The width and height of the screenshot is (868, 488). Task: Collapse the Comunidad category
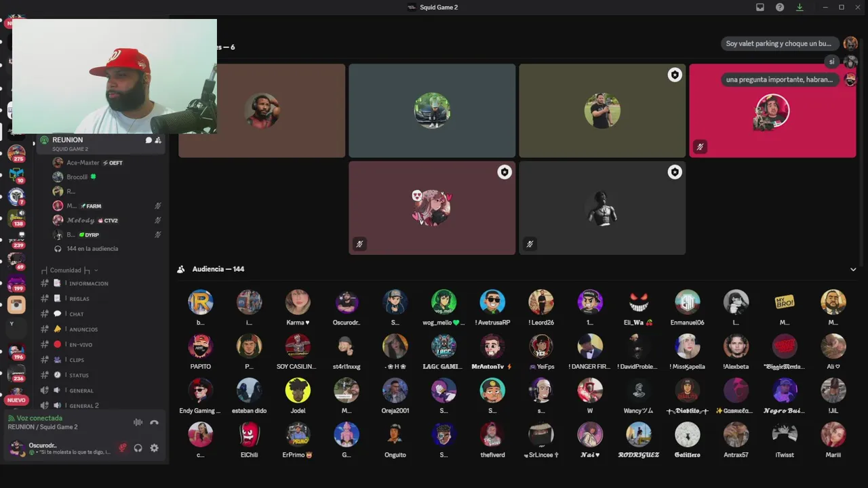click(69, 270)
